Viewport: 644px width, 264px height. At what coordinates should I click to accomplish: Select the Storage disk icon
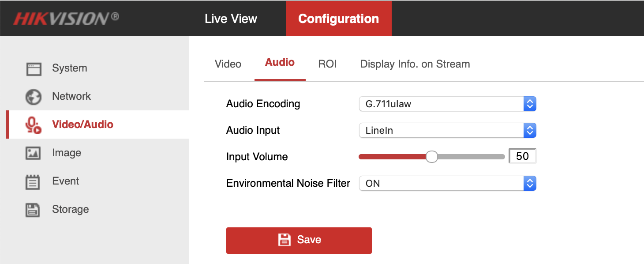[34, 209]
